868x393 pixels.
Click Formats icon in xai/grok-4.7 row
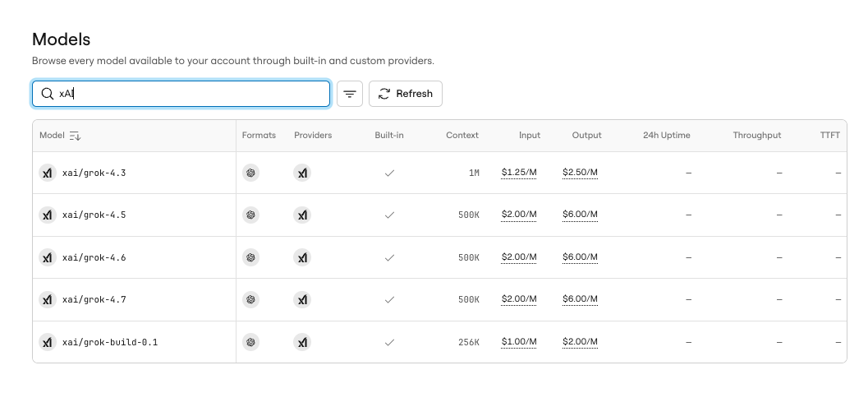(x=250, y=300)
